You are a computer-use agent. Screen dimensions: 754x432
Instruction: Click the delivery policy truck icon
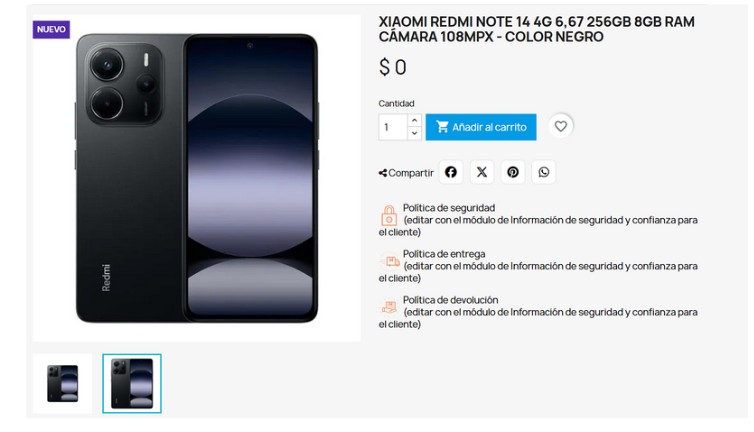389,261
